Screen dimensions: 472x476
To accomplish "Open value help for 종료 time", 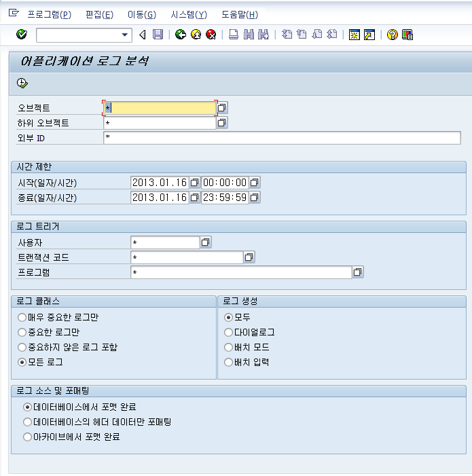I will coord(255,198).
